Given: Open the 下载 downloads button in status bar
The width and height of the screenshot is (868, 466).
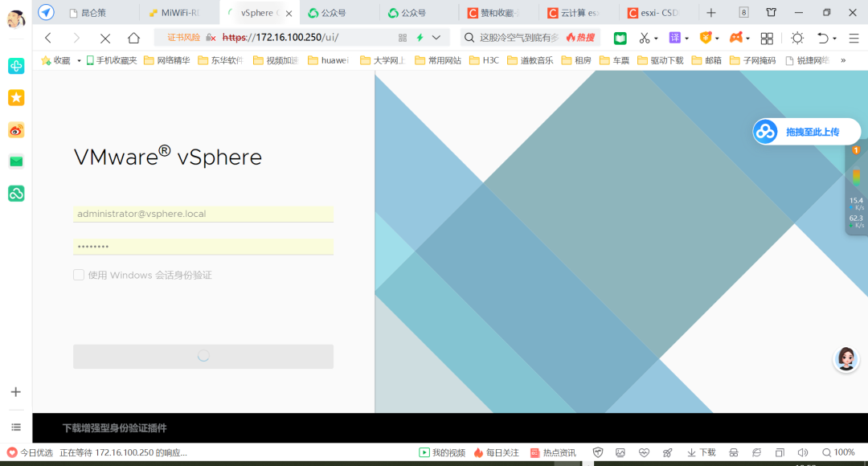Looking at the screenshot, I should [x=702, y=452].
